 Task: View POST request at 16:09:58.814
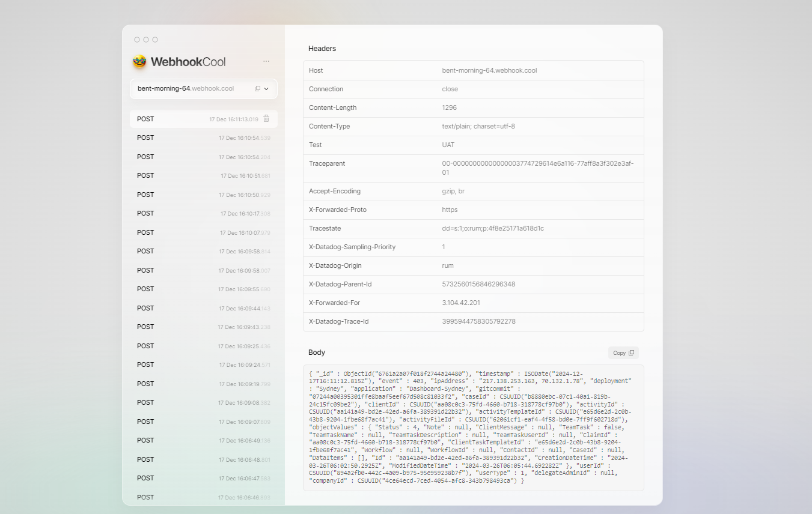203,252
